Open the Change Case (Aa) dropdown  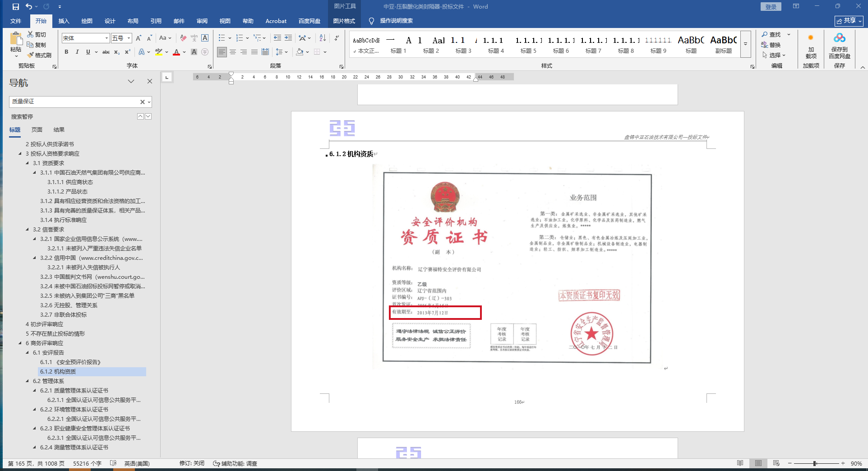[x=165, y=38]
